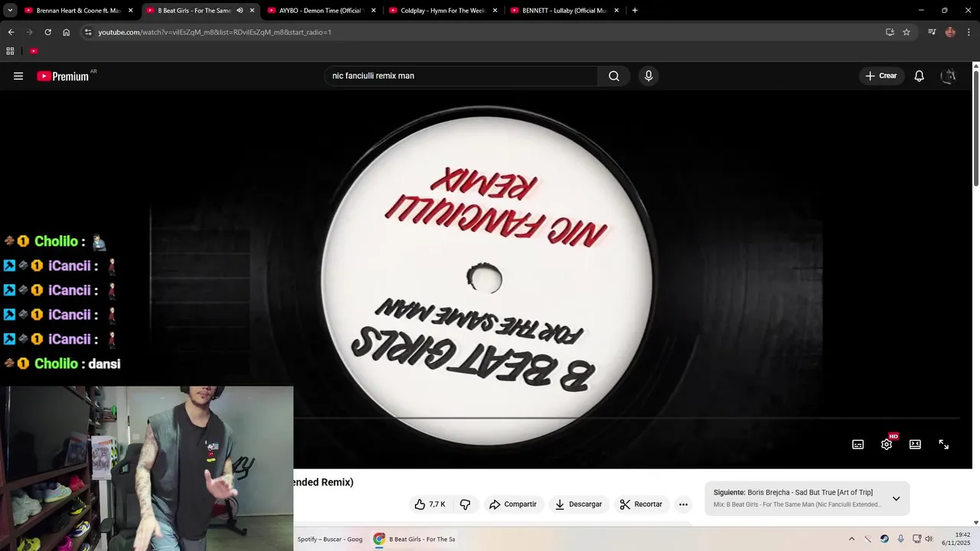Like the video with 7,7 K likes
The image size is (980, 551).
pyautogui.click(x=430, y=504)
